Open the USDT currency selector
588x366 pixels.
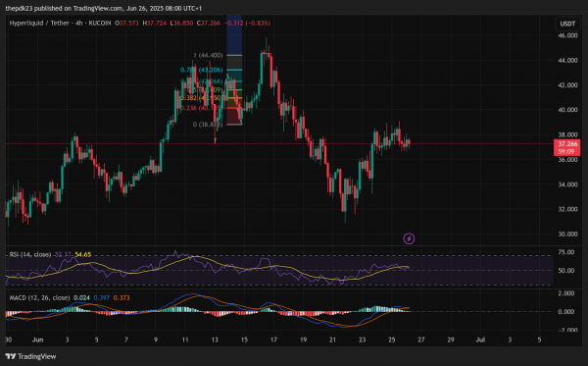click(567, 24)
